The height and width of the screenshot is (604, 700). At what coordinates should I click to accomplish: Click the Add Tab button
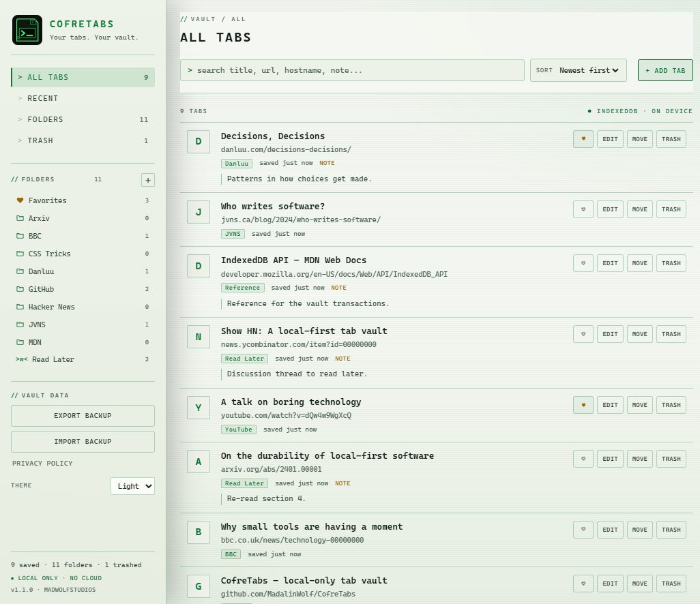(x=665, y=70)
